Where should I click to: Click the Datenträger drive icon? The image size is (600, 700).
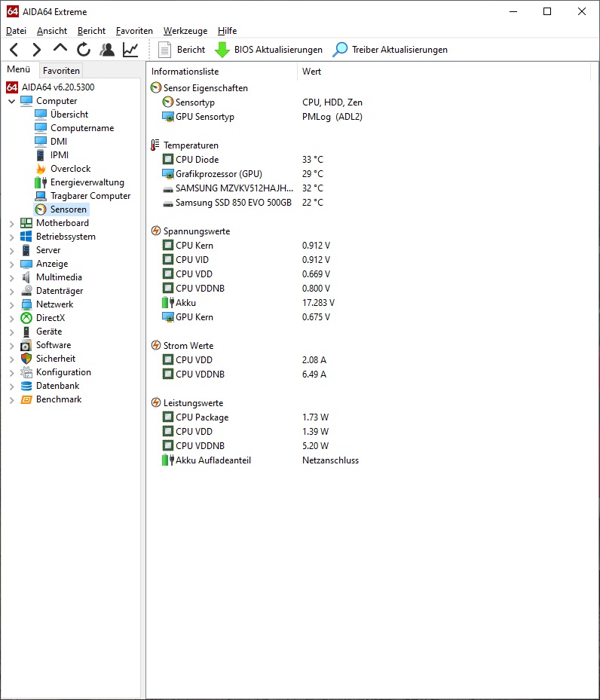click(x=26, y=291)
